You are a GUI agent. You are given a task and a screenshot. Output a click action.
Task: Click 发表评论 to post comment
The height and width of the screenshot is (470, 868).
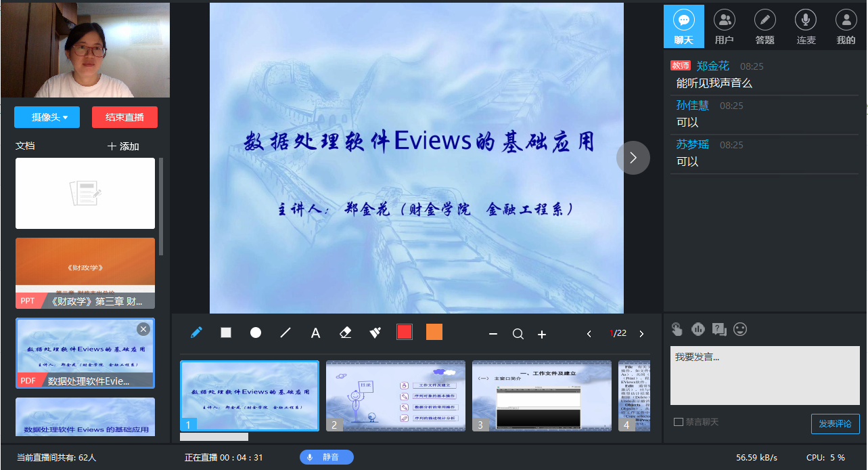tap(836, 424)
